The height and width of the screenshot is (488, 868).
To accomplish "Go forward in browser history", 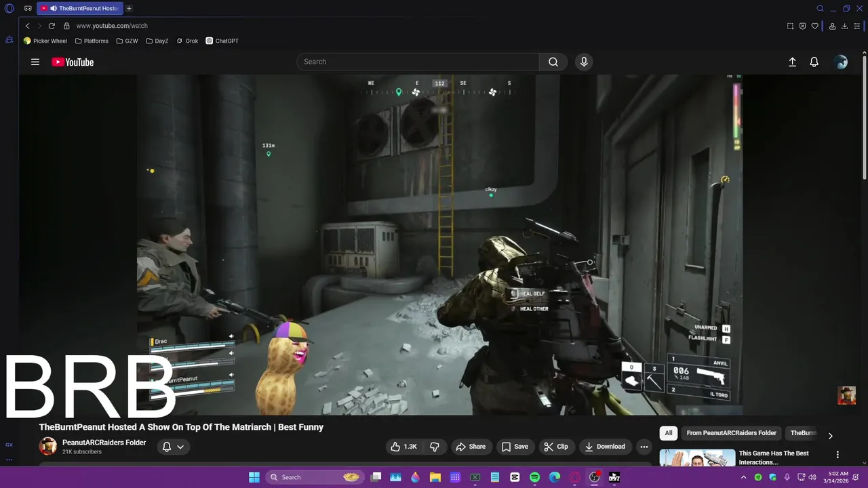I will (39, 26).
